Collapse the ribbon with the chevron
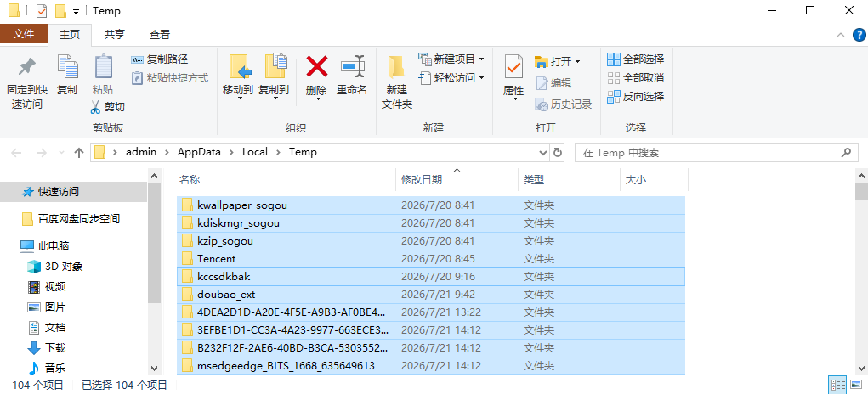The image size is (868, 394). (x=840, y=35)
